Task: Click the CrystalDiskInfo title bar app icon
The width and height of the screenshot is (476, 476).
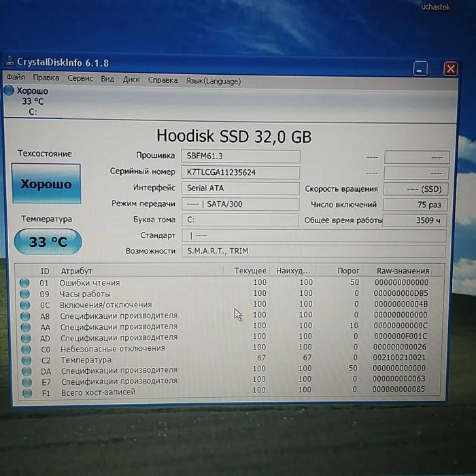Action: pyautogui.click(x=10, y=61)
